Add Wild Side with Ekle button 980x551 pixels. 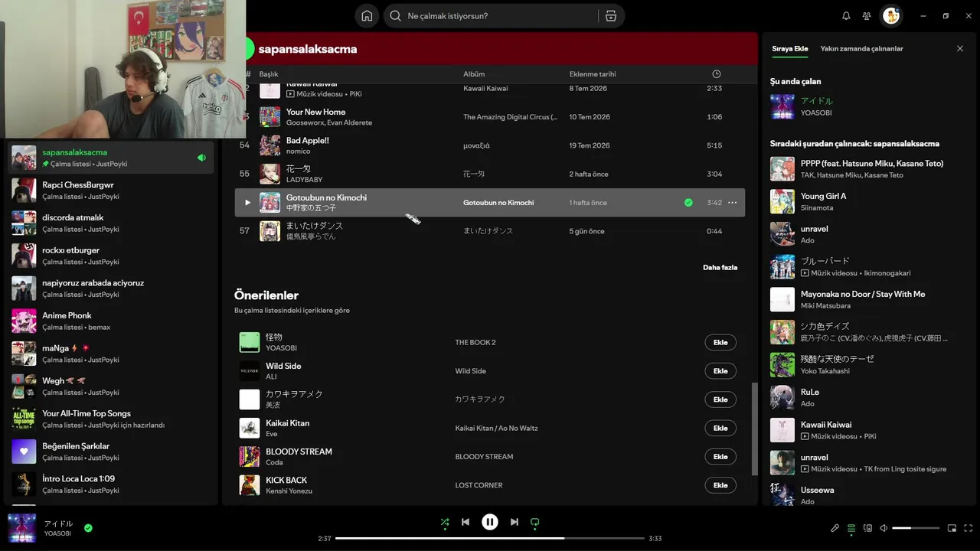point(720,371)
